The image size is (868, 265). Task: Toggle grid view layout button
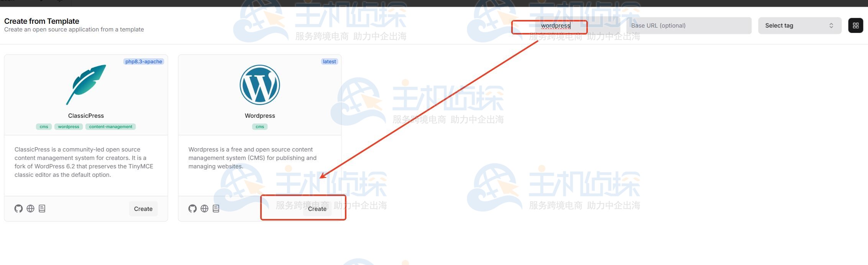point(855,26)
